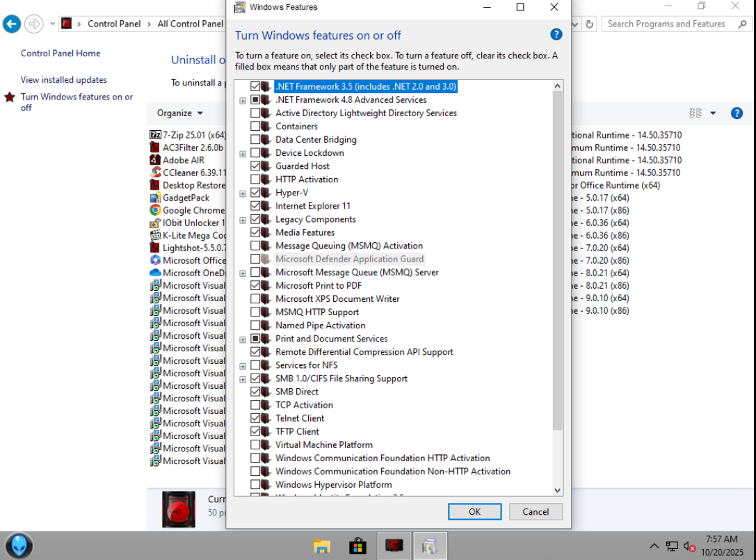Select the Data Center Bridging row text
This screenshot has height=560, width=756.
pyautogui.click(x=316, y=139)
